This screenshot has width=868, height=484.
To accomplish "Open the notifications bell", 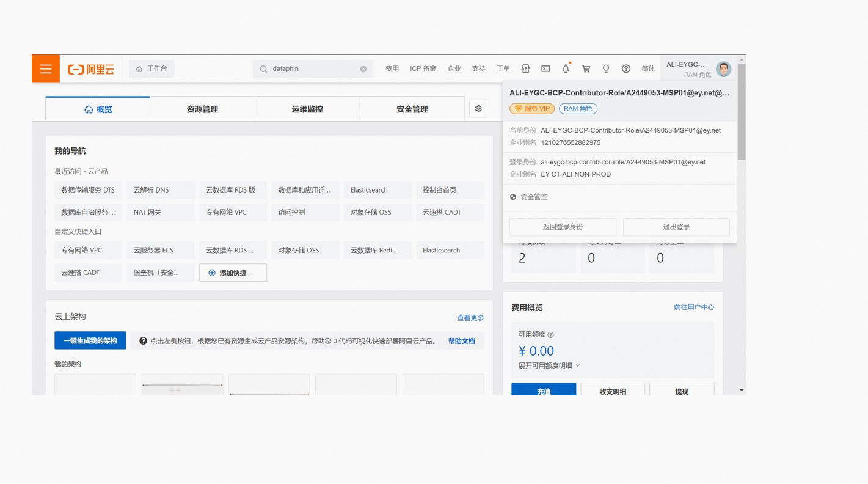I will click(566, 68).
